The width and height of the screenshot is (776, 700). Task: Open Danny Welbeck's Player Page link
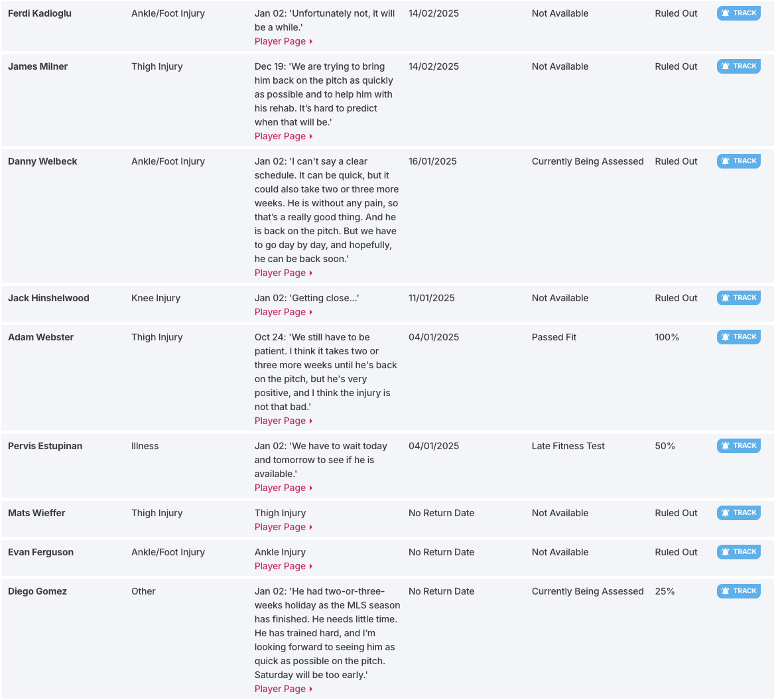[x=284, y=273]
